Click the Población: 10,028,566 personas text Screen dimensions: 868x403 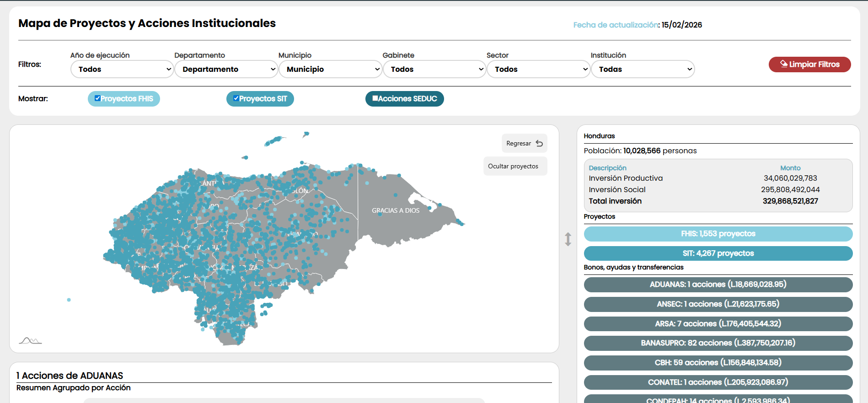click(x=640, y=150)
